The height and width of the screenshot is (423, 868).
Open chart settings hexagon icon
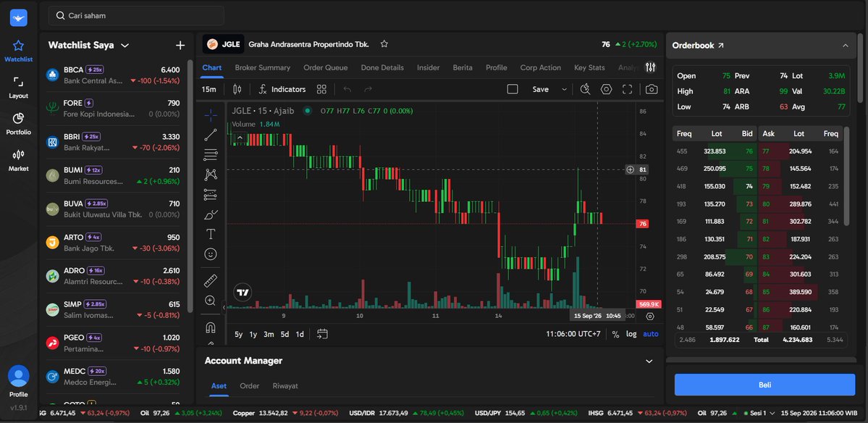(x=606, y=89)
